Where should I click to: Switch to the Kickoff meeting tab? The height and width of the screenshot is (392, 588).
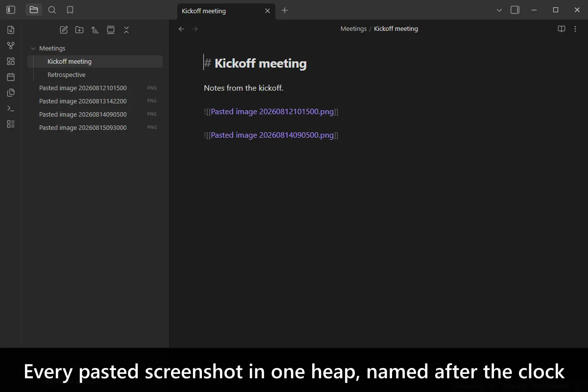(226, 11)
